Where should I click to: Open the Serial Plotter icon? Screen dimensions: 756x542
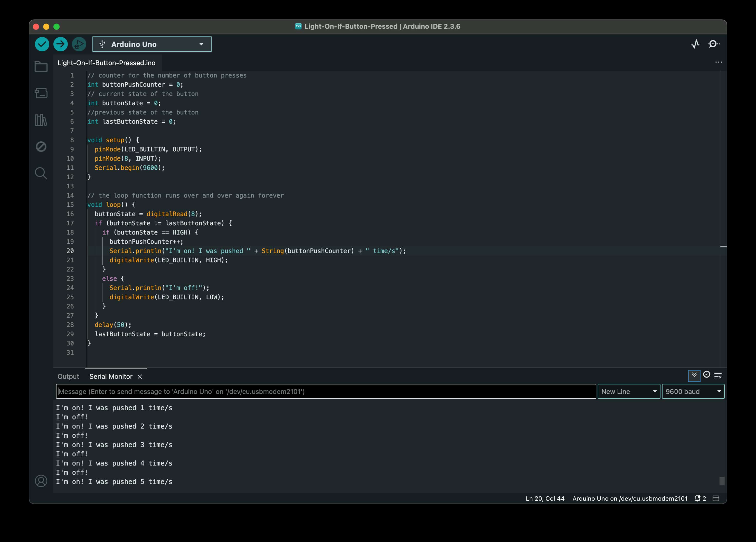coord(695,44)
